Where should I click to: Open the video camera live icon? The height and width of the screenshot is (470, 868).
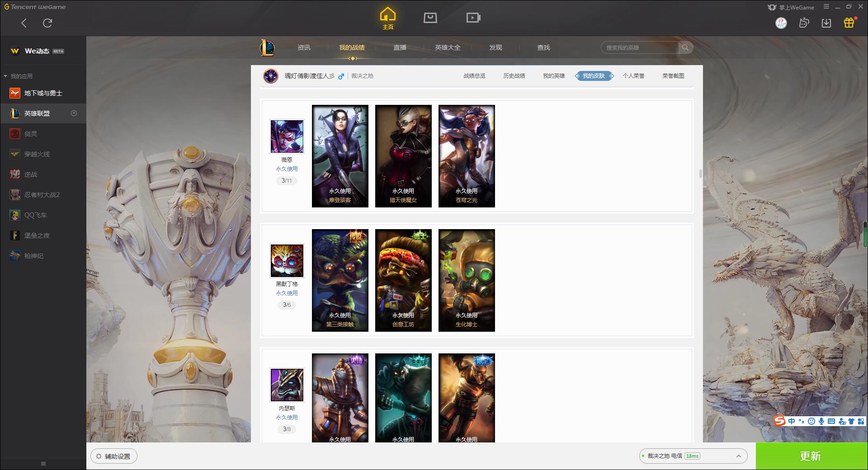pyautogui.click(x=473, y=18)
